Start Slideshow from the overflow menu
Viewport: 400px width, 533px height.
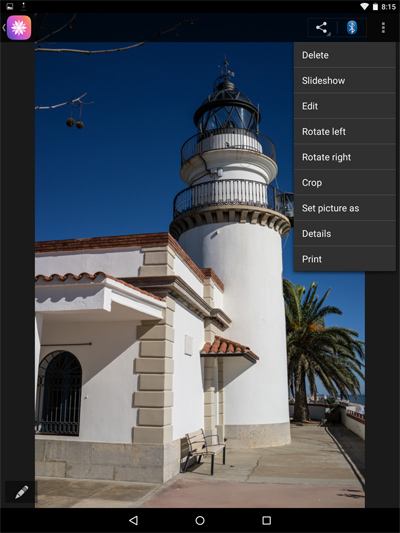coord(345,81)
